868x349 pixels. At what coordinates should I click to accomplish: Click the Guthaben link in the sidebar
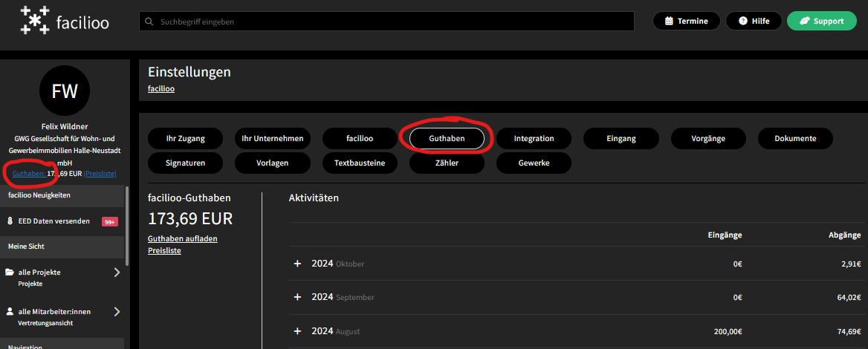(29, 173)
